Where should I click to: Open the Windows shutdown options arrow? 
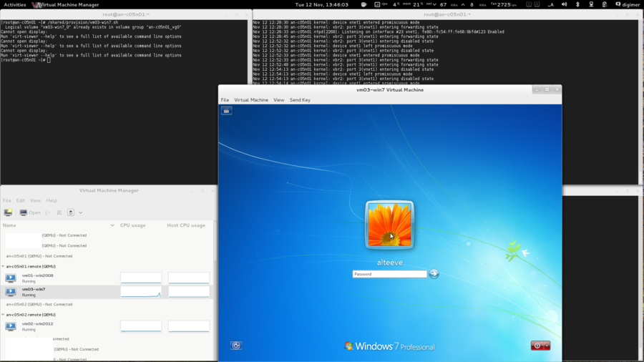pyautogui.click(x=547, y=346)
